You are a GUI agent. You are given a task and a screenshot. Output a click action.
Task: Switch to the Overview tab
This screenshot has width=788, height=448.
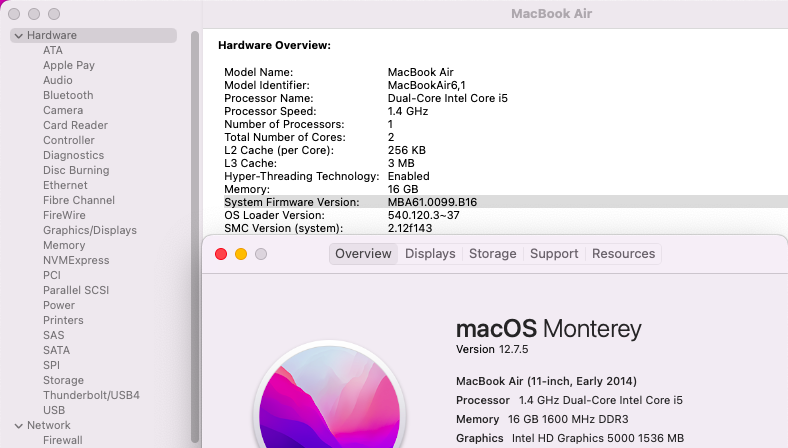(x=363, y=254)
